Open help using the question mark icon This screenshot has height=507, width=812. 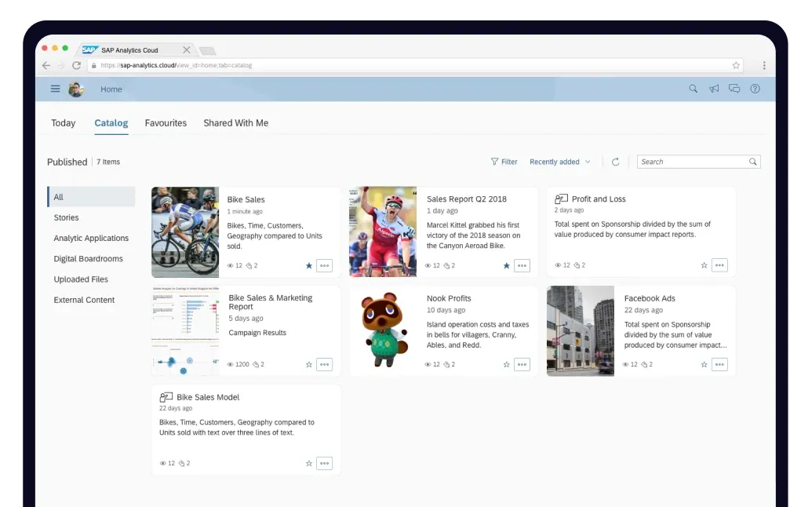click(x=755, y=89)
